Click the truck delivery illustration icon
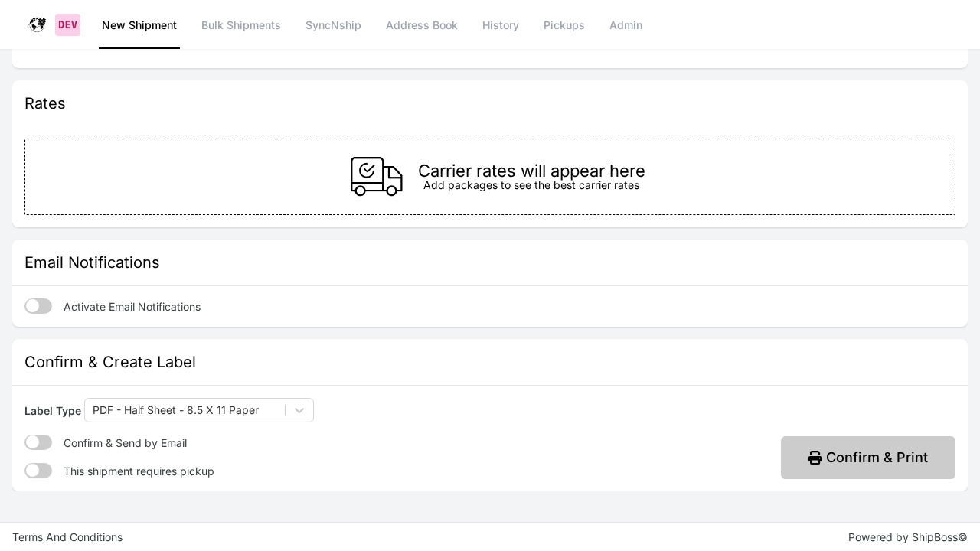This screenshot has height=551, width=980. [x=377, y=177]
